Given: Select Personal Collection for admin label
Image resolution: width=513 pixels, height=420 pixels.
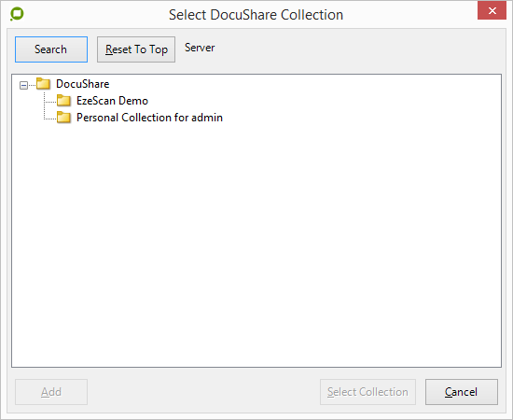Looking at the screenshot, I should [x=149, y=118].
